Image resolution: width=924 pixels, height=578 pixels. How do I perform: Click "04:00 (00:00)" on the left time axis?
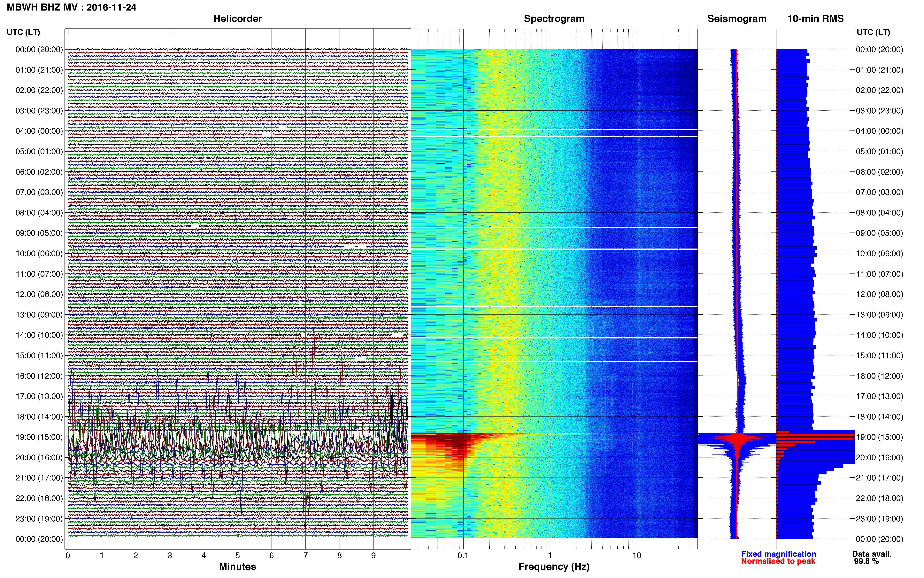(39, 131)
